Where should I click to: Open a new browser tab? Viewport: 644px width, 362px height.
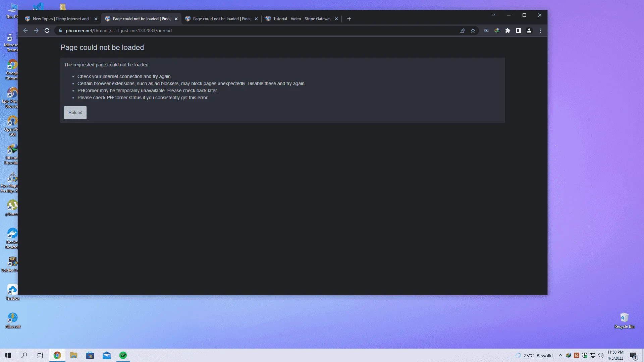pos(349,19)
